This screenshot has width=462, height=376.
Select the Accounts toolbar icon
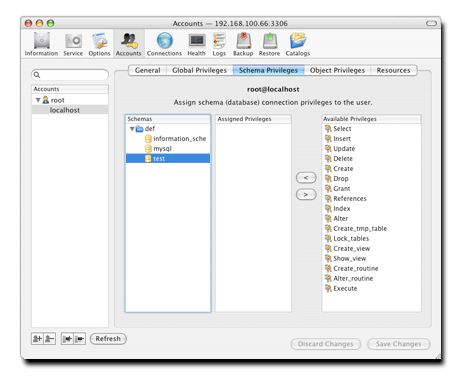coord(129,44)
